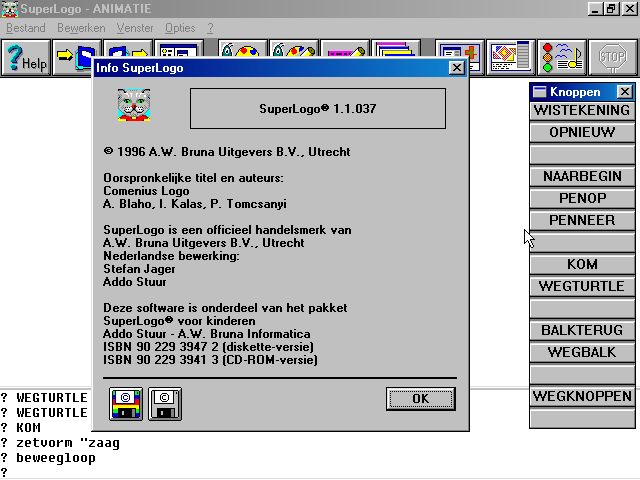Click the traffic light and music icon
Screen dimensions: 640x480
pos(562,58)
